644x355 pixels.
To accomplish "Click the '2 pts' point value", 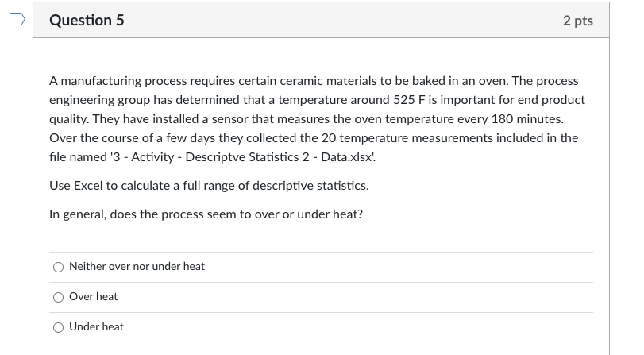I will point(577,21).
